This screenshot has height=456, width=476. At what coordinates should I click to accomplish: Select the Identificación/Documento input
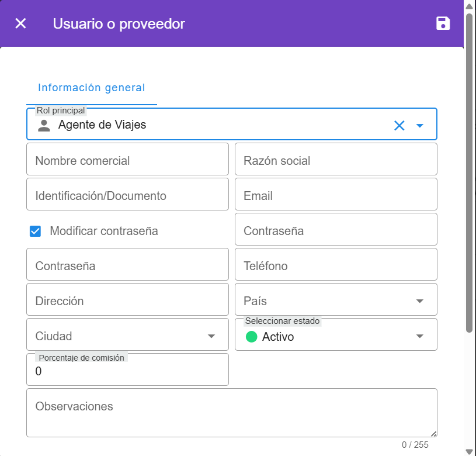pos(127,196)
